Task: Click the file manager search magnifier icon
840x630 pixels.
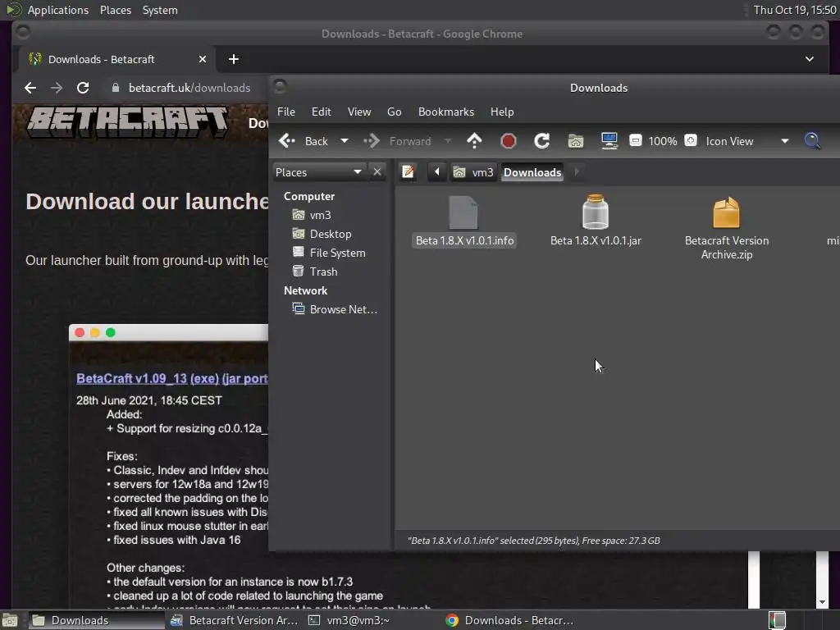Action: pos(812,141)
